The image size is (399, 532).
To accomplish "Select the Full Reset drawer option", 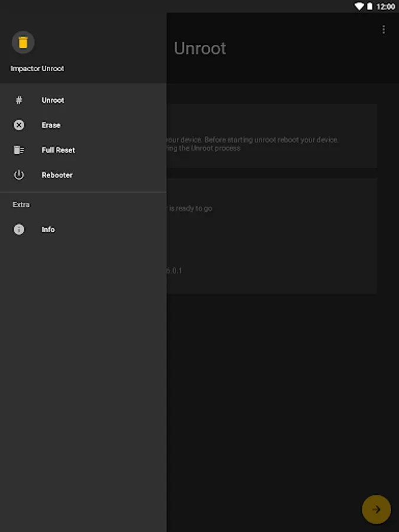I will (x=83, y=150).
